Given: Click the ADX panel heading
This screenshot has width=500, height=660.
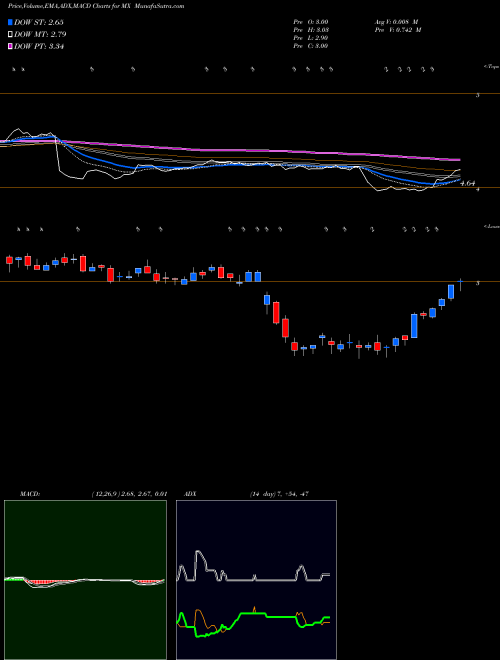Looking at the screenshot, I should click(x=190, y=493).
